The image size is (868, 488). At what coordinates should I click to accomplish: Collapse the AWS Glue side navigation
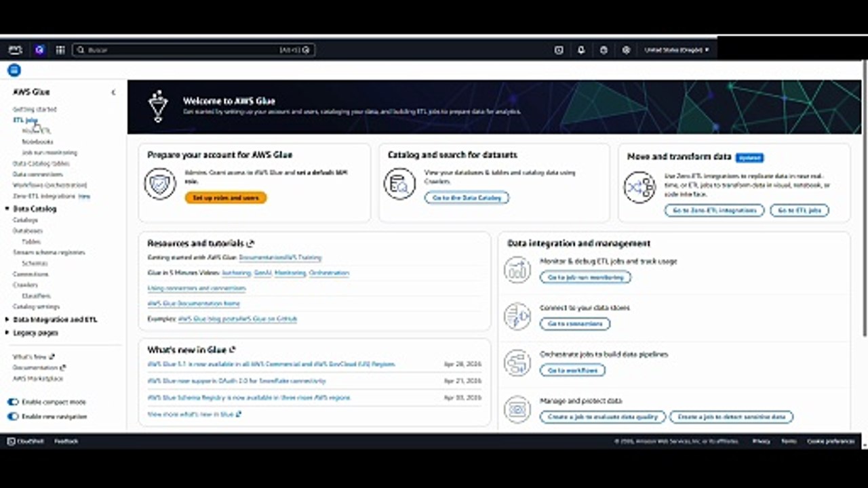[x=113, y=92]
